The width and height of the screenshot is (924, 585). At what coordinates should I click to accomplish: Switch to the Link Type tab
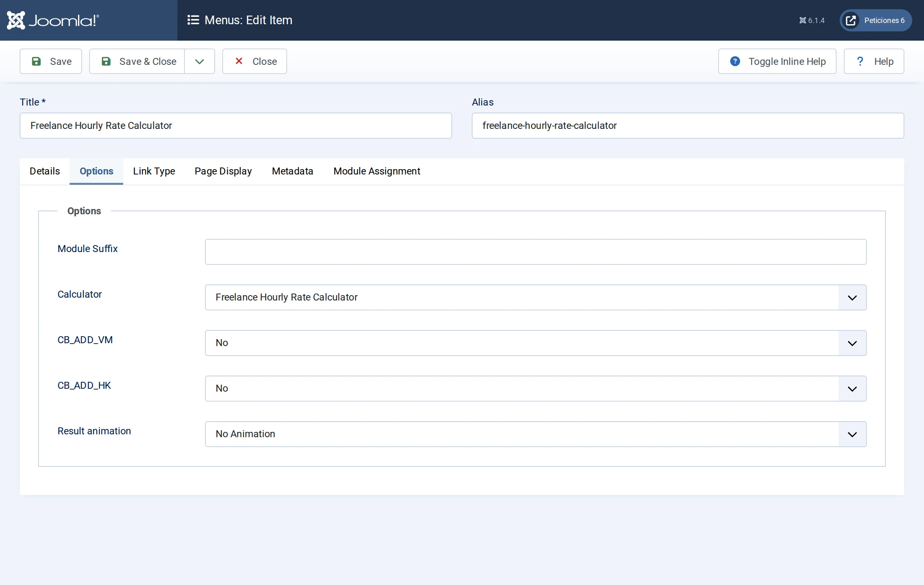tap(154, 171)
